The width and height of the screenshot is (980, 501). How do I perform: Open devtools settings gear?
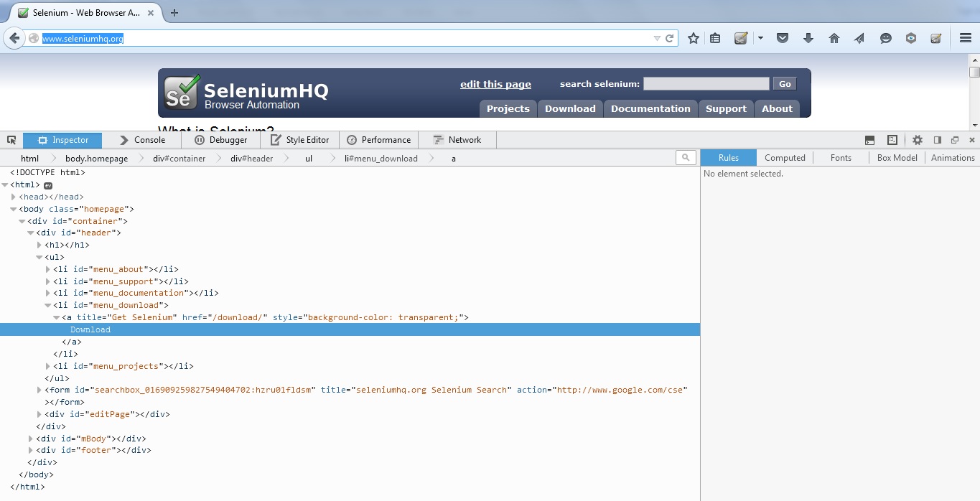pyautogui.click(x=918, y=140)
